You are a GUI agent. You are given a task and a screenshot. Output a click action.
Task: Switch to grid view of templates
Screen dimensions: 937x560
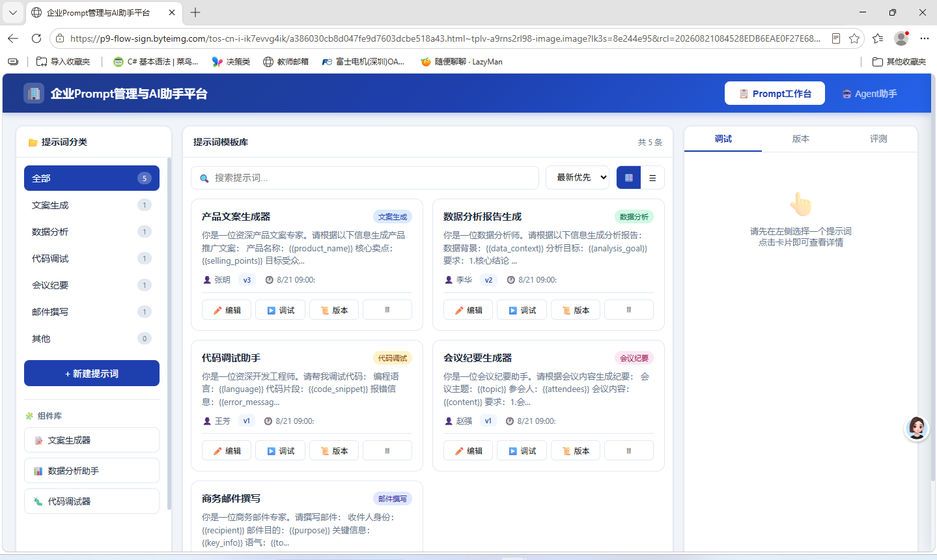click(628, 178)
